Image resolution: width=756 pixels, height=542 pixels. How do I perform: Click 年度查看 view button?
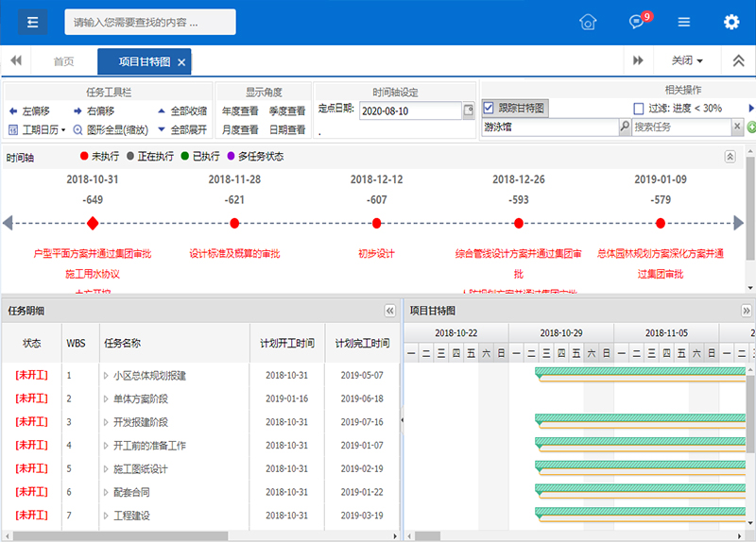click(239, 110)
